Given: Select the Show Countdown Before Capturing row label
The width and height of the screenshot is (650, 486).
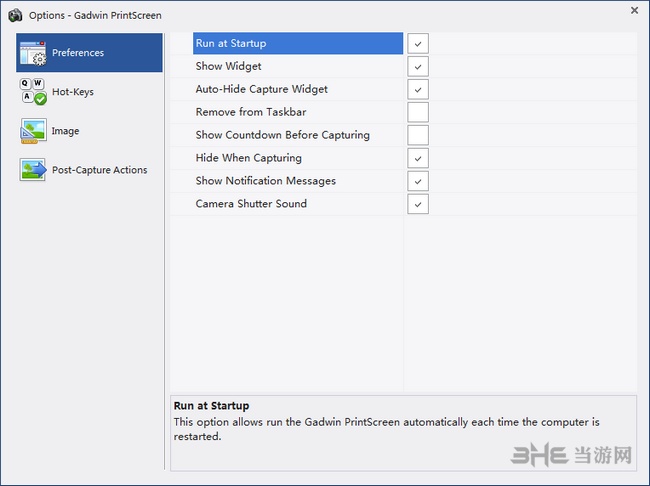Looking at the screenshot, I should (282, 135).
